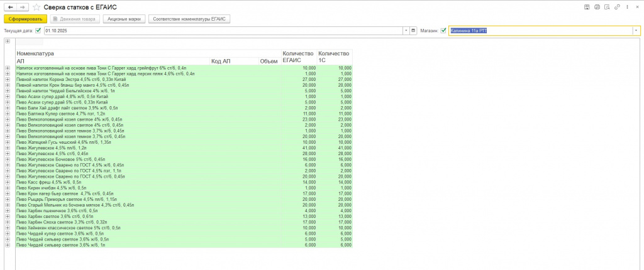Image resolution: width=644 pixels, height=270 pixels.
Task: Get a link with the chain icon
Action: click(617, 7)
